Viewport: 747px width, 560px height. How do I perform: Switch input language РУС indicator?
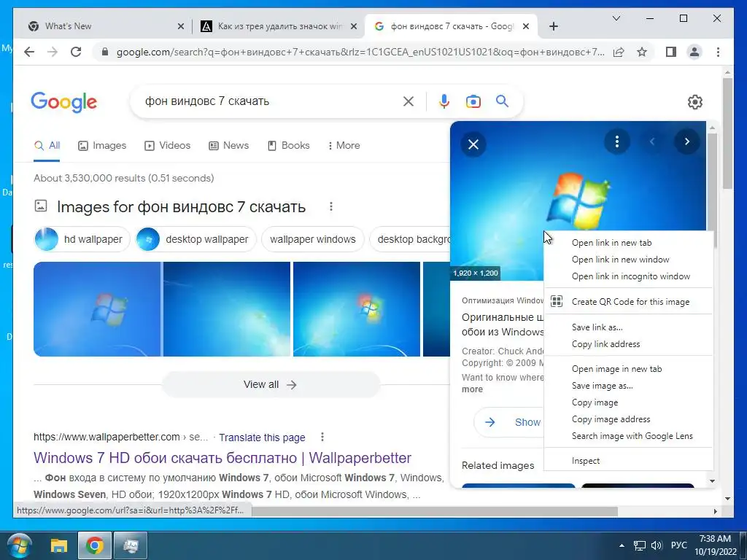point(678,545)
